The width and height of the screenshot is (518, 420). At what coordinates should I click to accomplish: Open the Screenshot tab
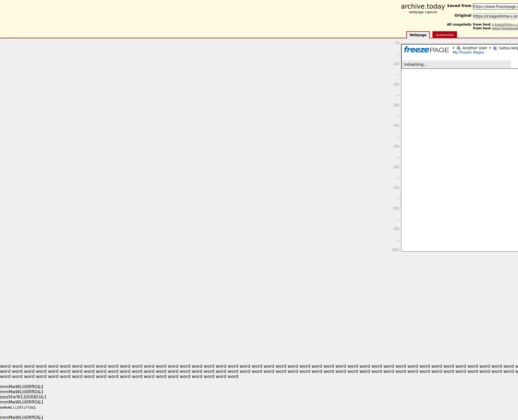click(444, 35)
